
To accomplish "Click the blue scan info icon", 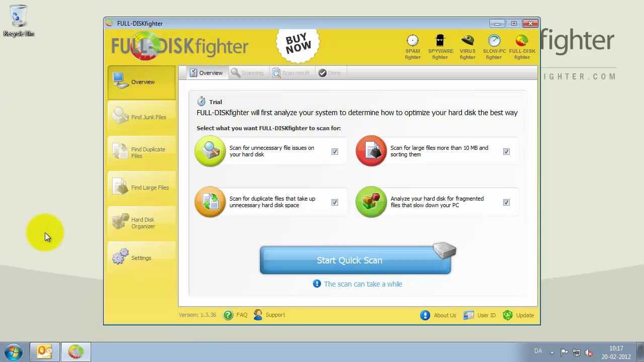I will pos(316,284).
